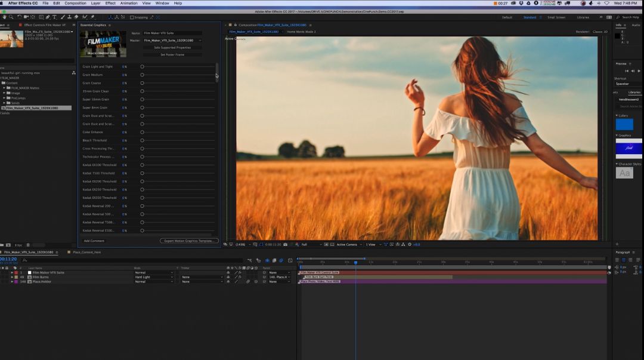Select the Eraser tool
Image resolution: width=644 pixels, height=360 pixels.
point(76,17)
